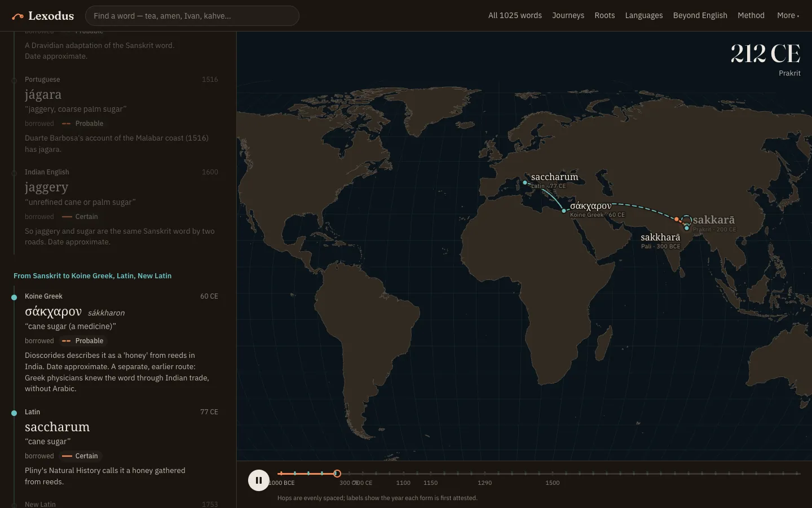Viewport: 812px width, 508px height.
Task: Click the Certain badge under saccharum
Action: (x=80, y=456)
